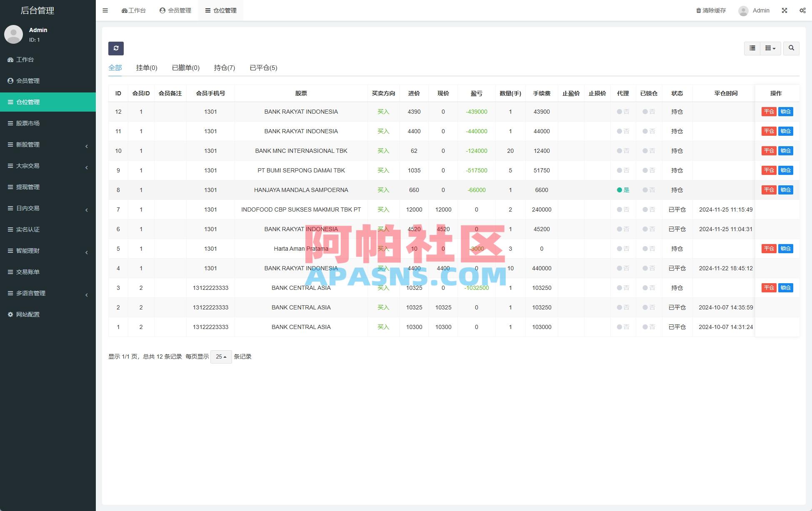
Task: Toggle 代理 indicator for HANJAYA MANDALA SAMPOERNA row
Action: pos(623,190)
